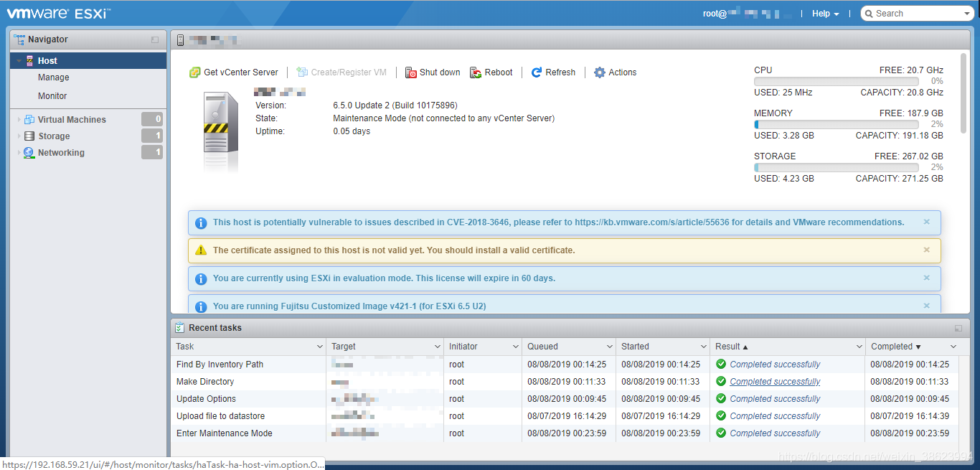The image size is (980, 470).
Task: Open Make Directory Completed successfully link
Action: (x=775, y=382)
